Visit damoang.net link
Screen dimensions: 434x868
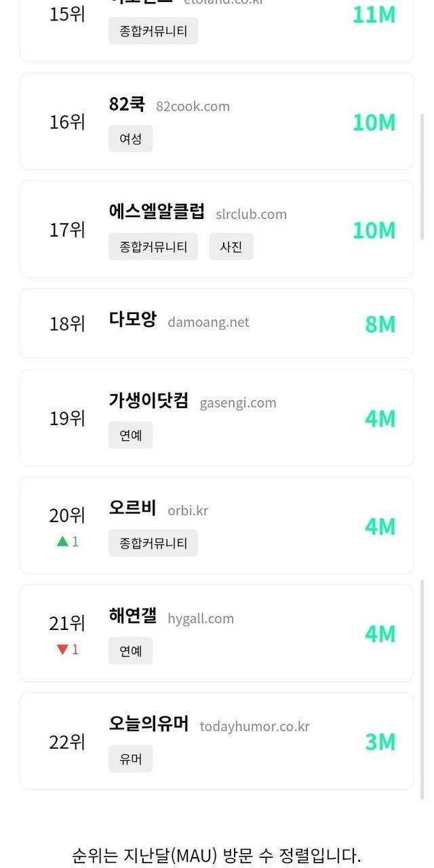click(x=208, y=322)
